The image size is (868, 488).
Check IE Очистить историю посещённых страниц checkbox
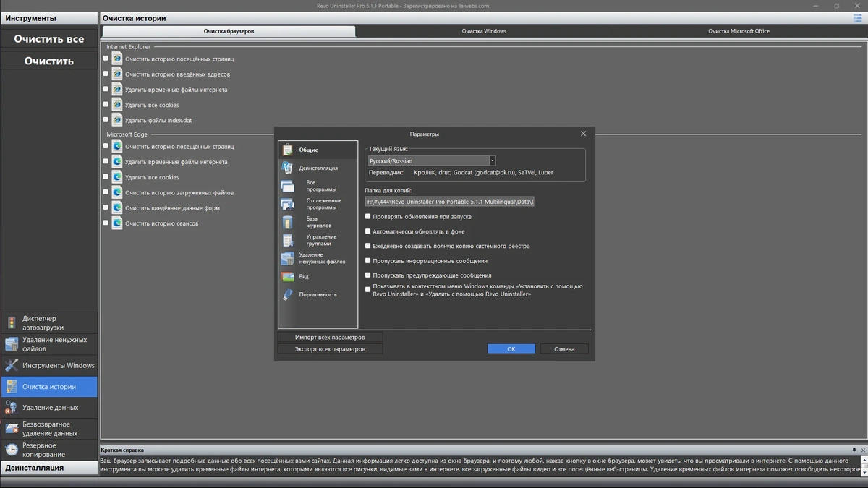click(106, 59)
